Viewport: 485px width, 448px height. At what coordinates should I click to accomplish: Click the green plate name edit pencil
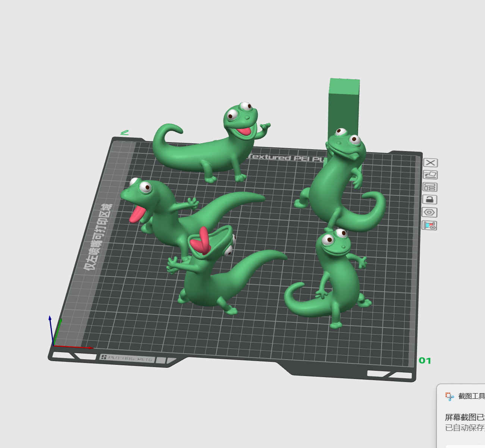125,132
